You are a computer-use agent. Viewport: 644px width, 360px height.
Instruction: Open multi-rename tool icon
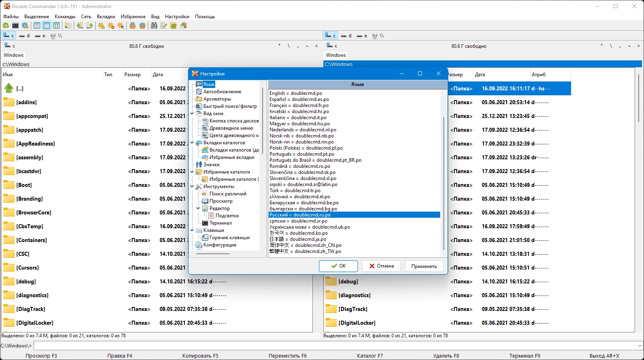pos(164,26)
